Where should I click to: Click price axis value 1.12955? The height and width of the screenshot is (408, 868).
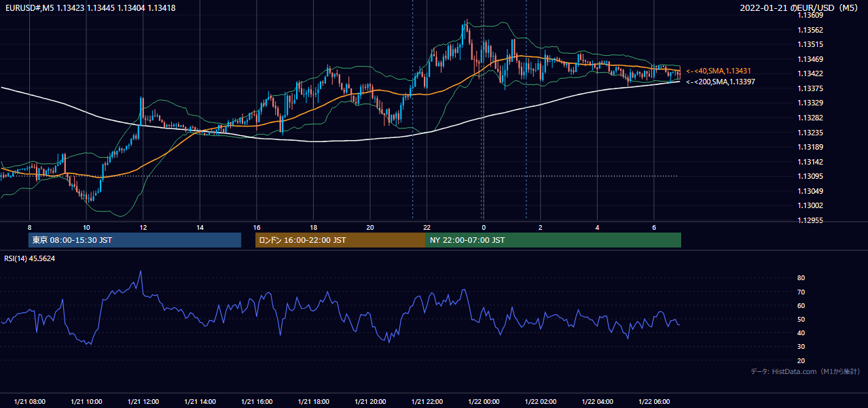(x=810, y=220)
